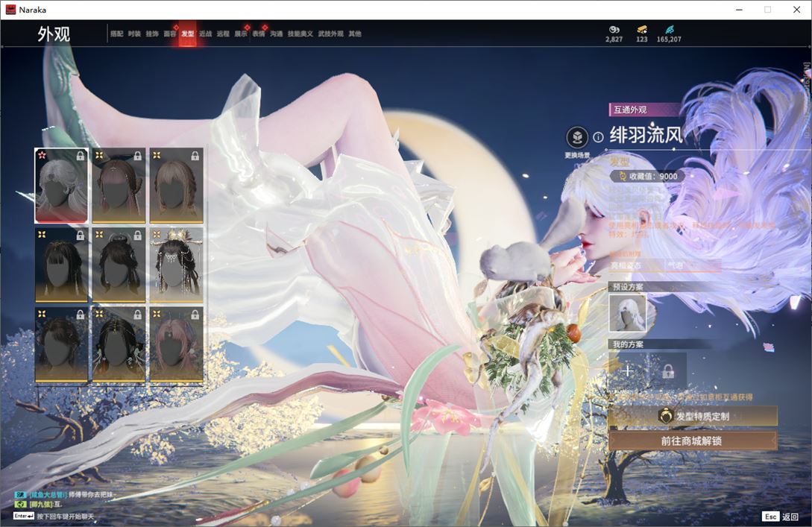
Task: Select the 亮相姿态 sub-tab
Action: pyautogui.click(x=636, y=265)
